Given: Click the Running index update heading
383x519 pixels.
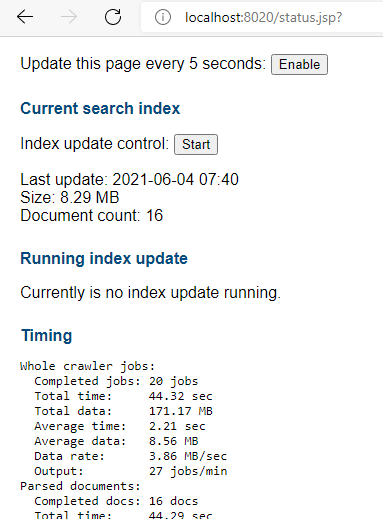Looking at the screenshot, I should tap(104, 259).
